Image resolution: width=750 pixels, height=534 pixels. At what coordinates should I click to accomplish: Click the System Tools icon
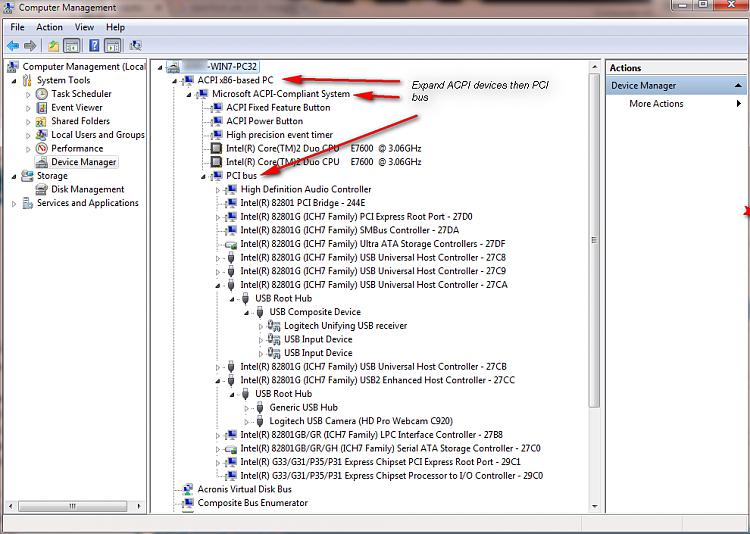[28, 80]
